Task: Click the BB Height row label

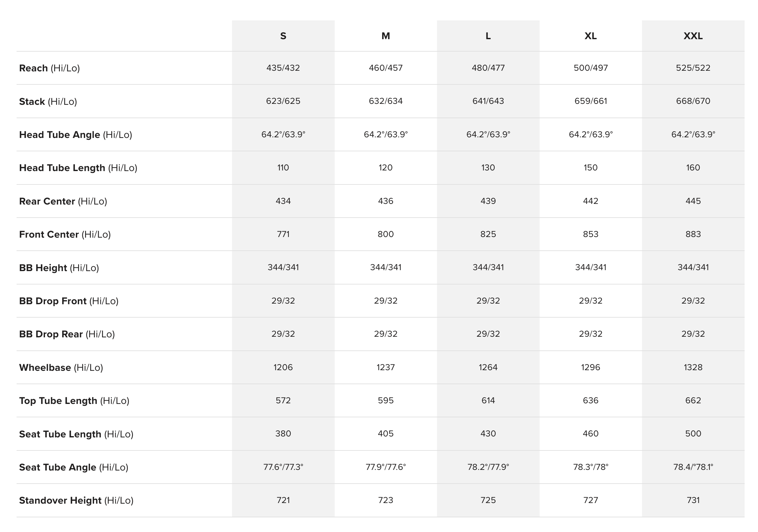Action: pyautogui.click(x=59, y=268)
